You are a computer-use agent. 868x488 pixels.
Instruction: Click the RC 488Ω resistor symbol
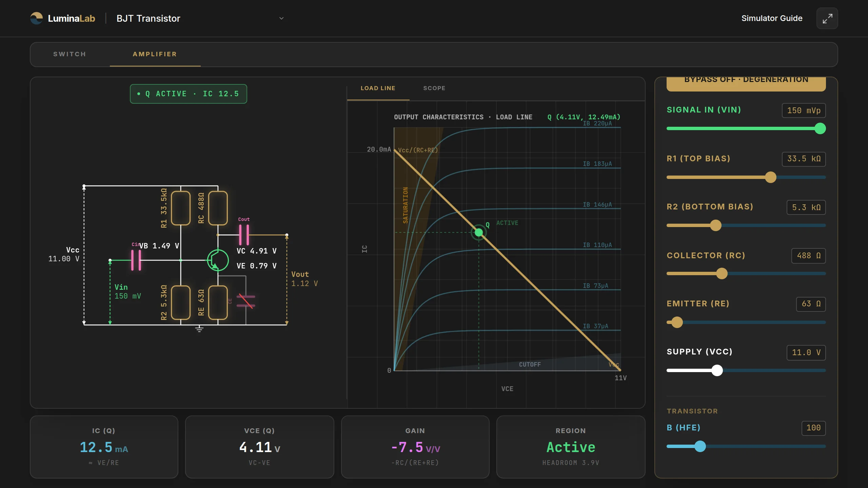(218, 208)
